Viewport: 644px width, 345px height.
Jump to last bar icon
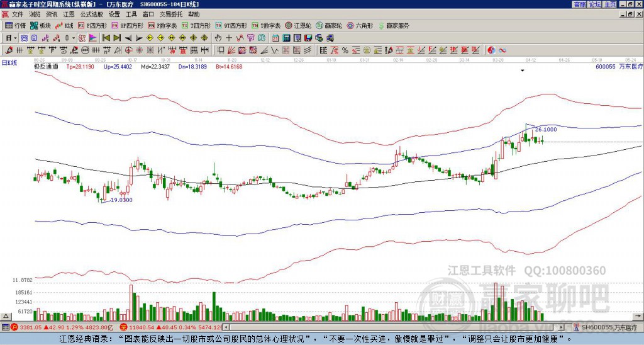(117, 38)
